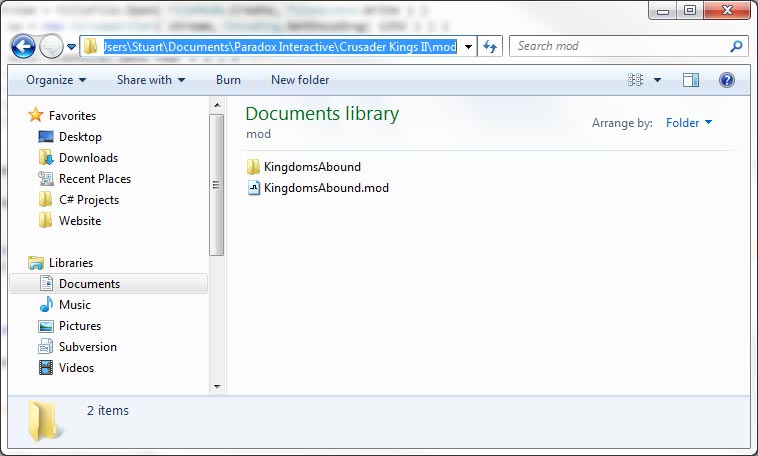Click the Back navigation arrow

point(23,47)
